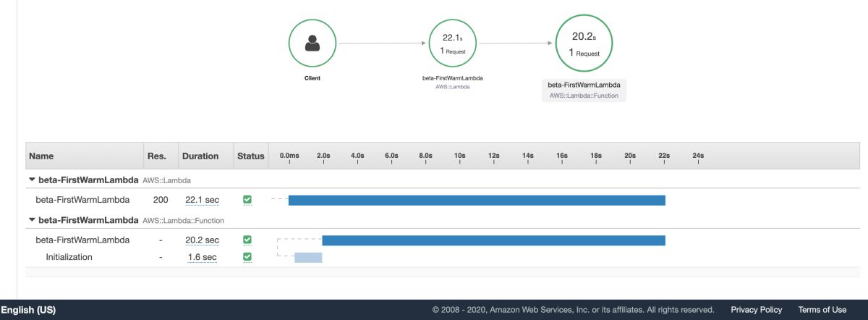Click the beta-FirstWarmLambda AWS::Lambda node label
Image resolution: width=868 pixels, height=320 pixels.
[x=452, y=81]
